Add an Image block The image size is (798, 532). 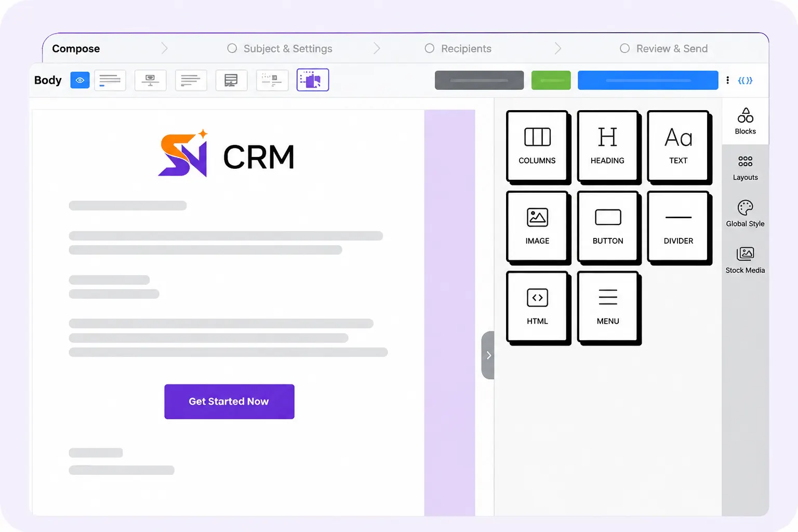point(537,227)
